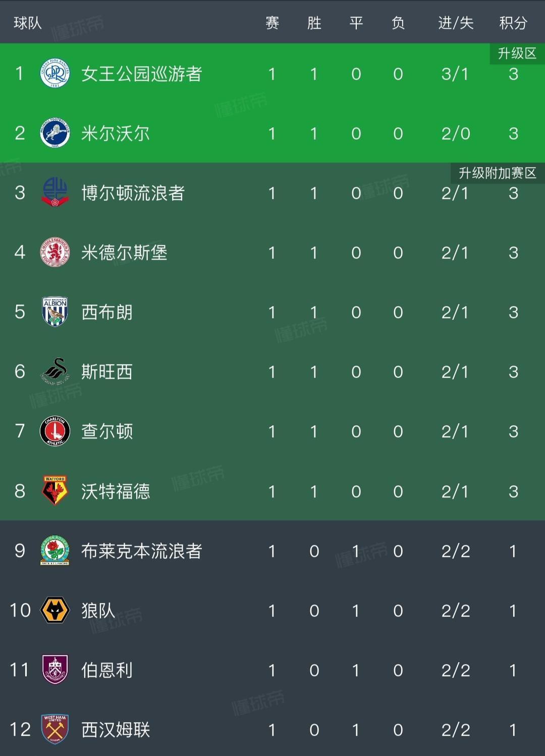Tap the Blackburn Rovers rose badge

(54, 550)
